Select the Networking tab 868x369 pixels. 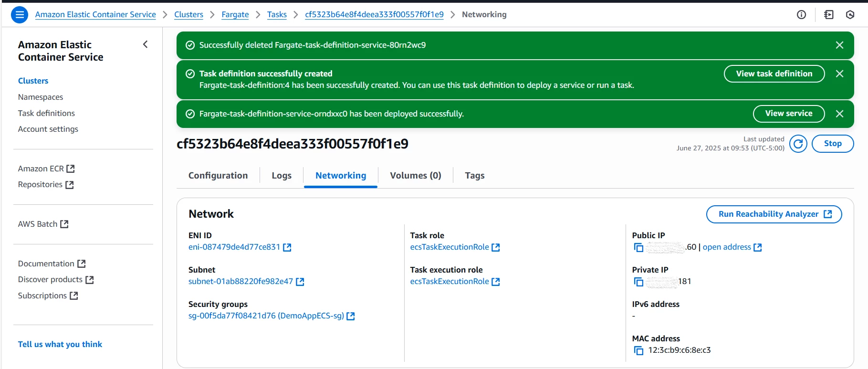[341, 175]
